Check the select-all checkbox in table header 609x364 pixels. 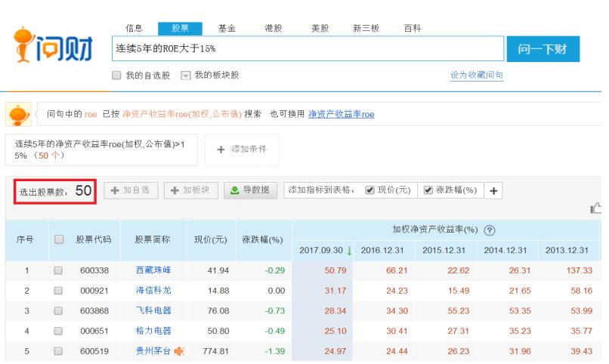[x=59, y=239]
